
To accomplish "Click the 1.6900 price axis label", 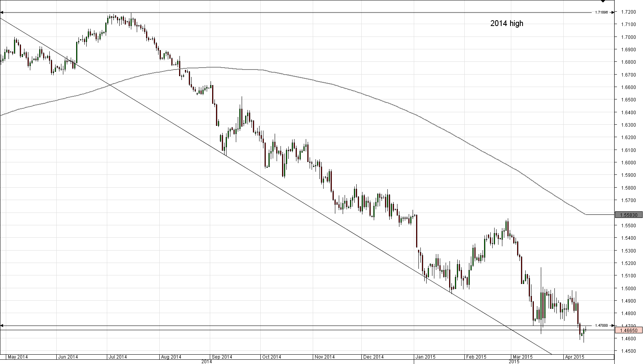I will coord(629,50).
